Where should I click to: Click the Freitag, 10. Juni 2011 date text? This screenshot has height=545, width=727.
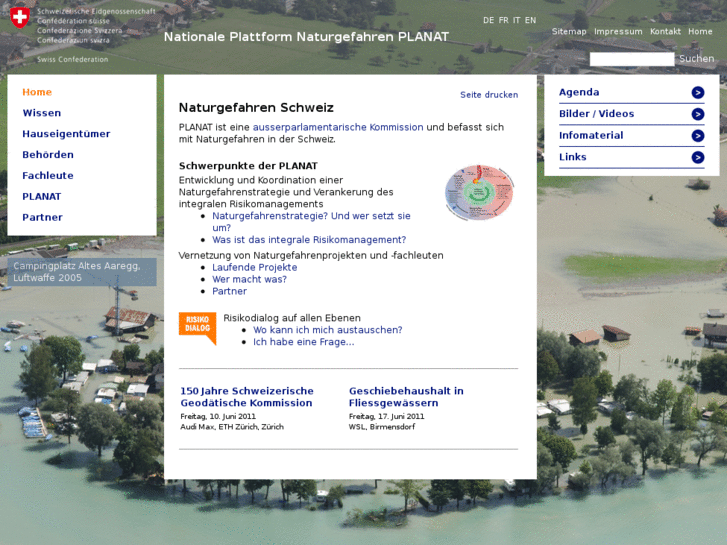point(218,417)
